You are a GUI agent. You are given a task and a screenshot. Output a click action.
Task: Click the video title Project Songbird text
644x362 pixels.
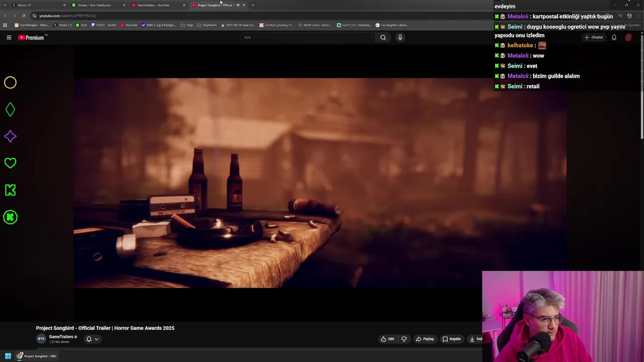point(105,328)
